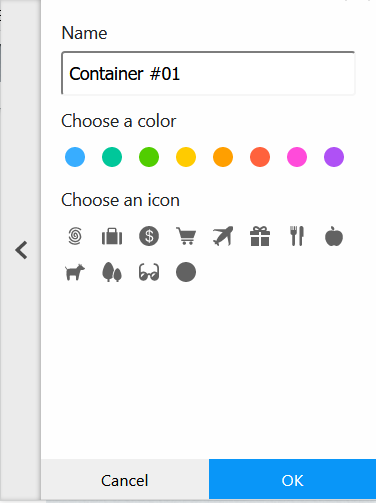Select the fingerprint container icon
This screenshot has height=503, width=376.
coord(75,236)
